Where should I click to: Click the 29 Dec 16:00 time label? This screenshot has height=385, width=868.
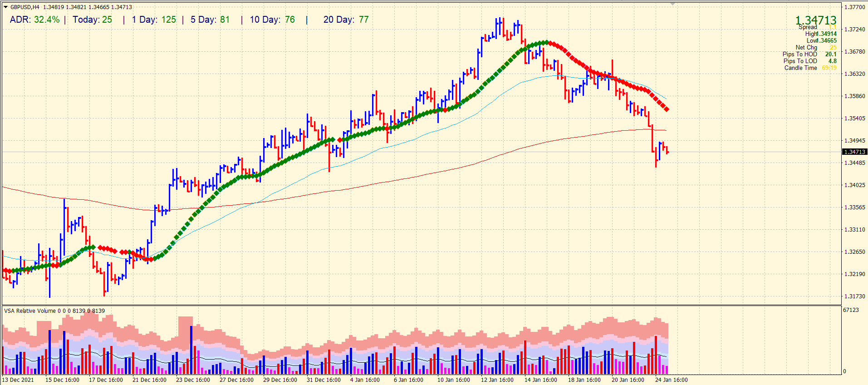280,380
